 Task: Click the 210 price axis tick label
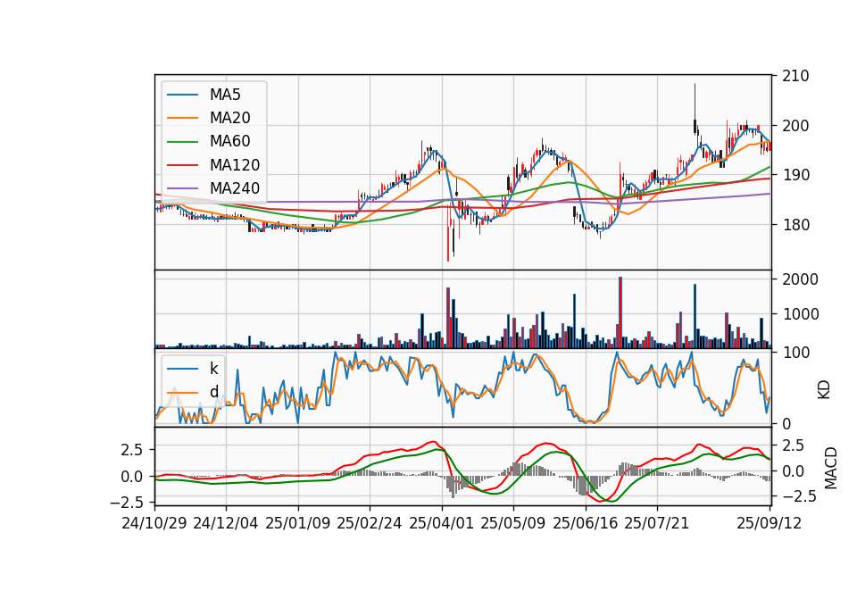tap(795, 76)
